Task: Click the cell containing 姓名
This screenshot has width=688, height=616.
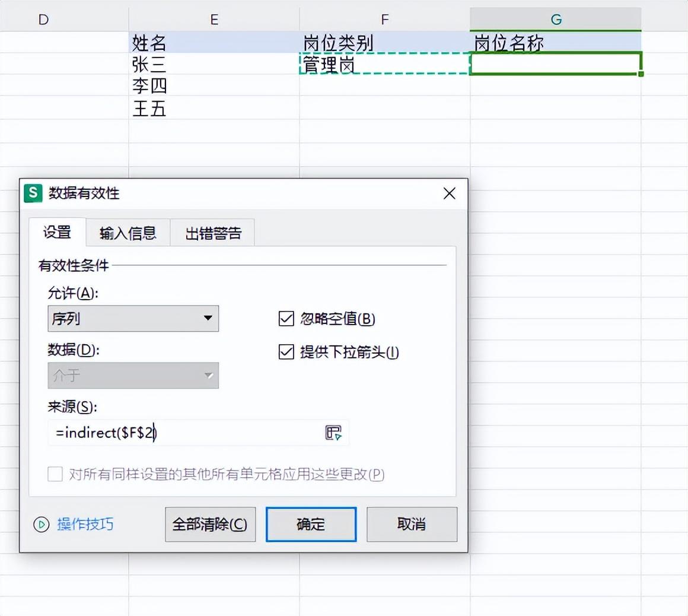Action: (x=214, y=43)
